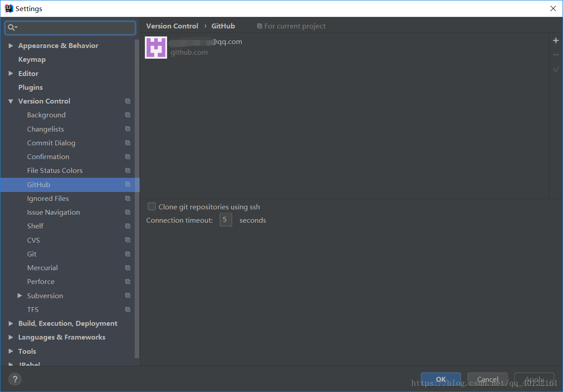Click project-level icon next to Perforce
The image size is (563, 392).
point(128,282)
